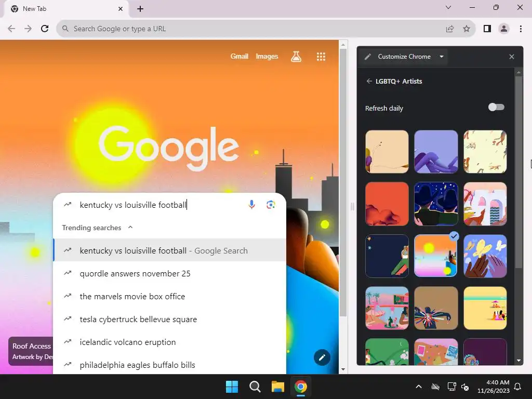Click Chrome icon in taskbar
The height and width of the screenshot is (399, 532).
point(301,387)
